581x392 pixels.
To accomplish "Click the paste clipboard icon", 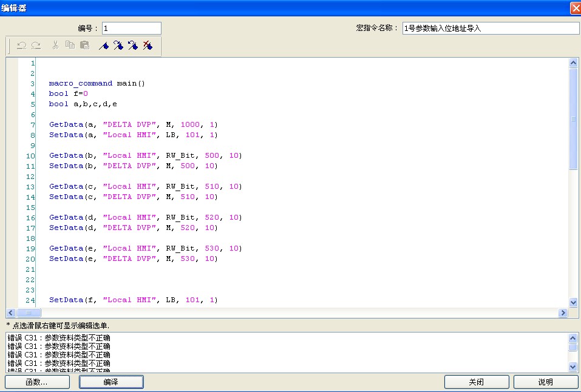I will [x=84, y=46].
